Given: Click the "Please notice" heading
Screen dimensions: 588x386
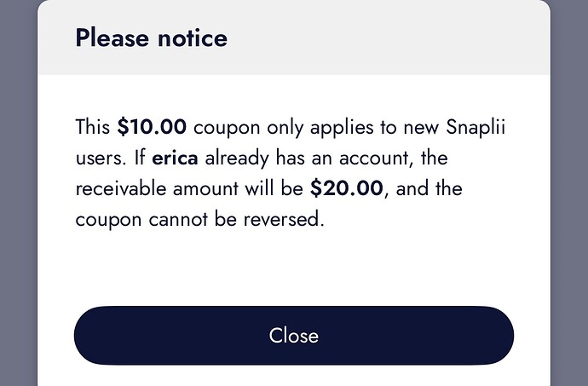Looking at the screenshot, I should pos(151,38).
